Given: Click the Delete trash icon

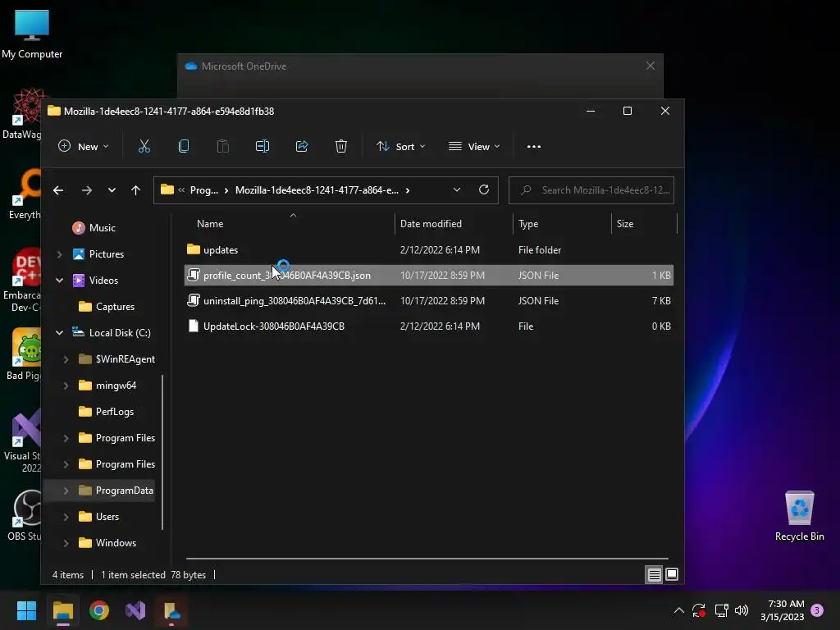Looking at the screenshot, I should [341, 146].
